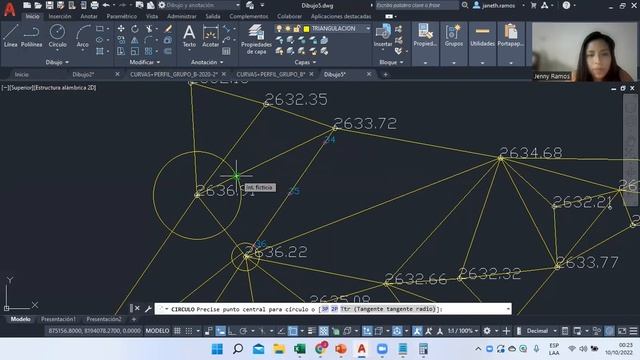Select the Círculo tool

click(57, 36)
